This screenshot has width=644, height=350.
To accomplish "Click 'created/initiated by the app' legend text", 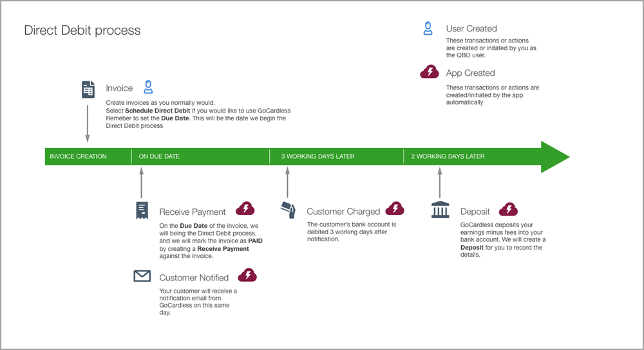I will 485,95.
